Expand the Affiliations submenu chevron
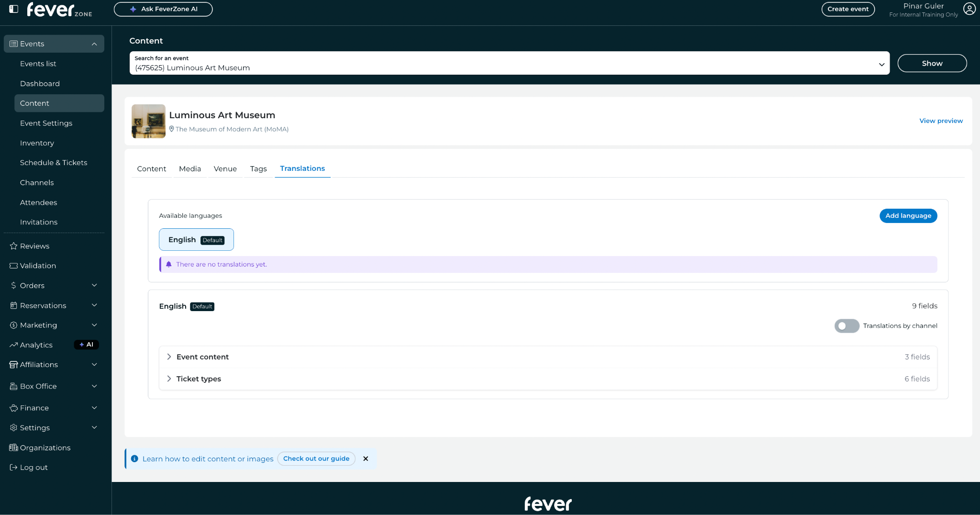 pos(94,365)
